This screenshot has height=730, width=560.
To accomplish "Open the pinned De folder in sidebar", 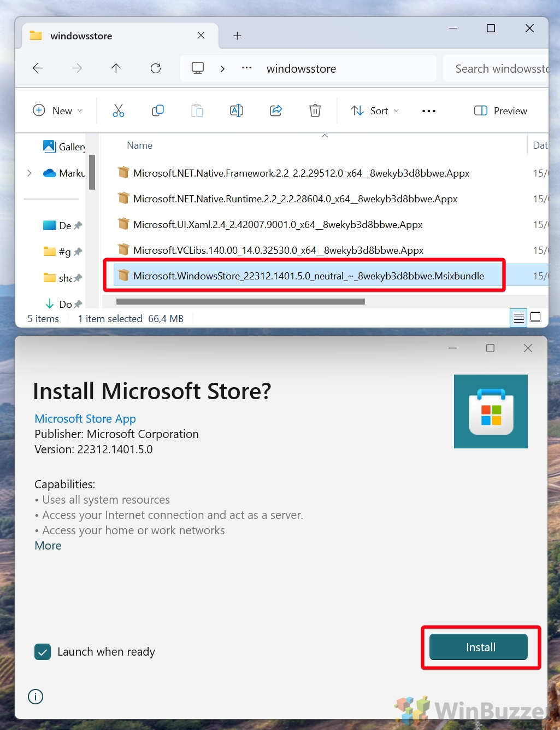I will pos(62,225).
